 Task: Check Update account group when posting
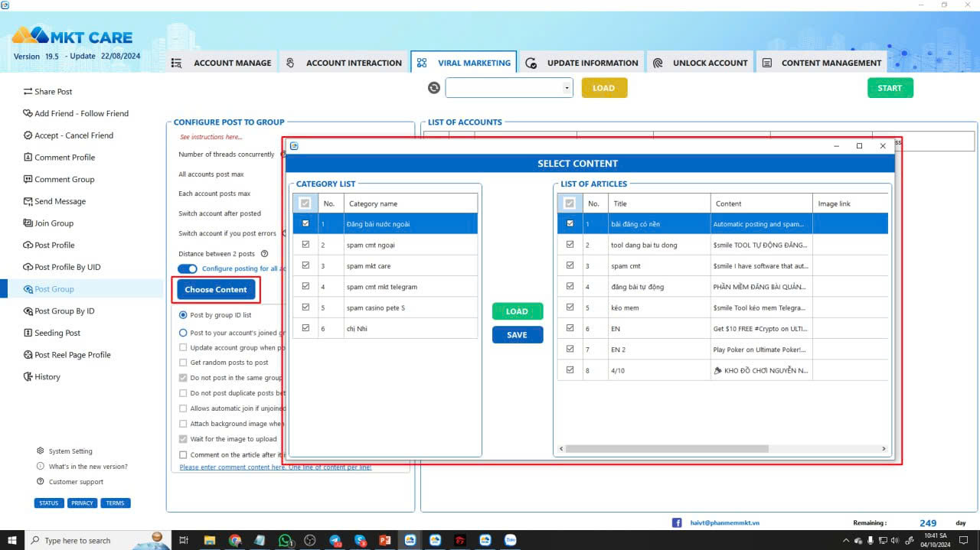tap(183, 347)
